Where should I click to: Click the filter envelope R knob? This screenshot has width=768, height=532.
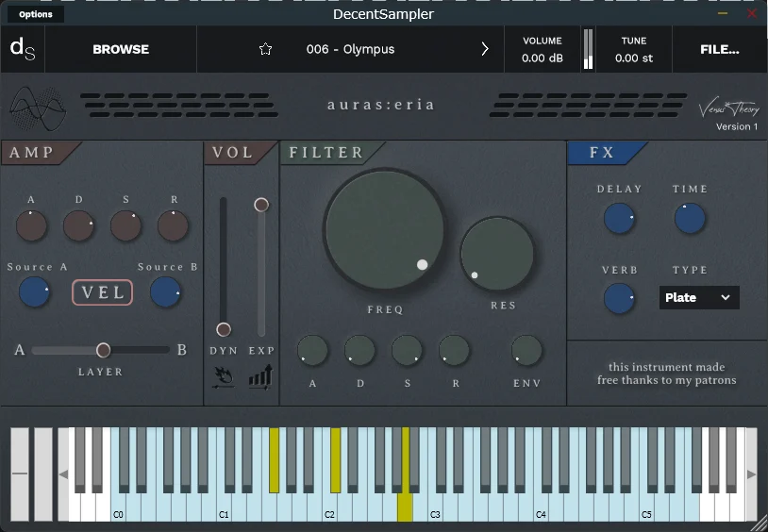click(454, 351)
